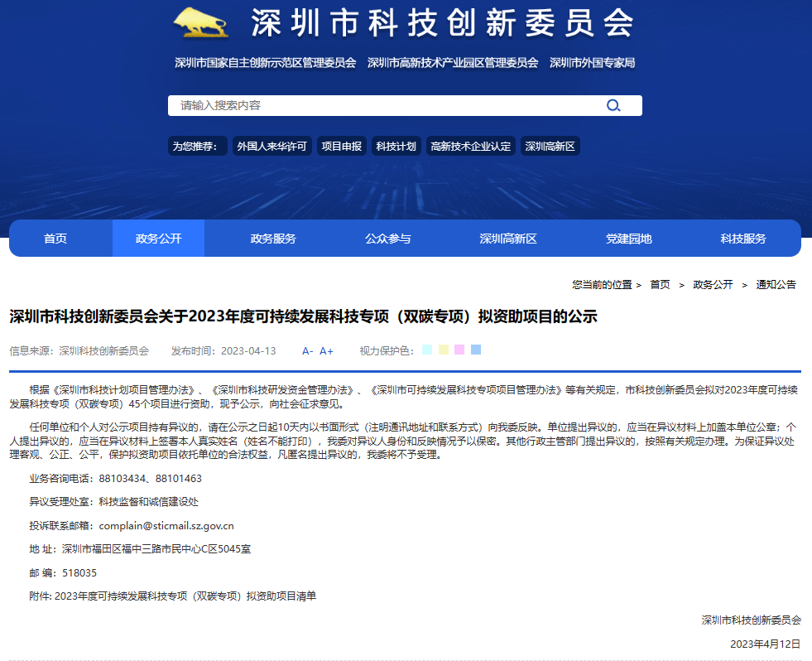Click 通知公告 in the breadcrumb

(776, 284)
